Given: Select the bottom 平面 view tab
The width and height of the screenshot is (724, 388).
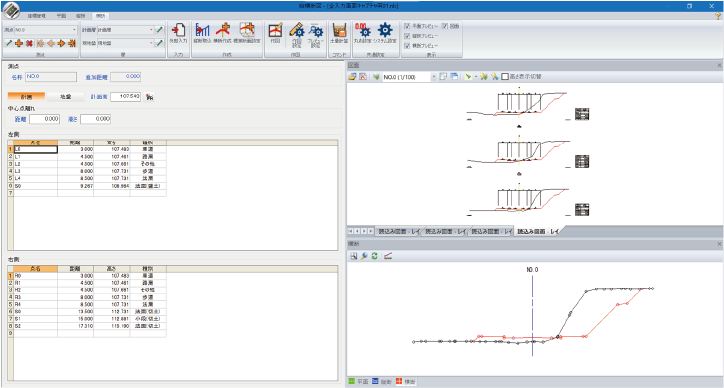Looking at the screenshot, I should 359,382.
